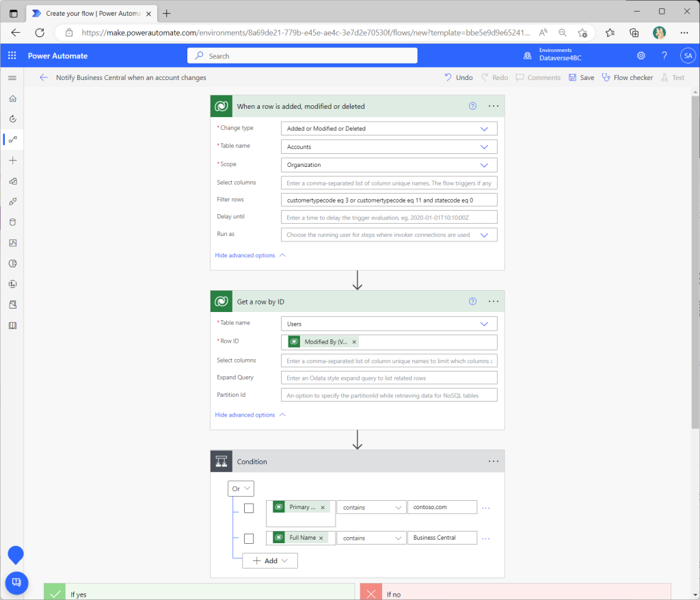Open the Help question mark in header

pyautogui.click(x=664, y=55)
